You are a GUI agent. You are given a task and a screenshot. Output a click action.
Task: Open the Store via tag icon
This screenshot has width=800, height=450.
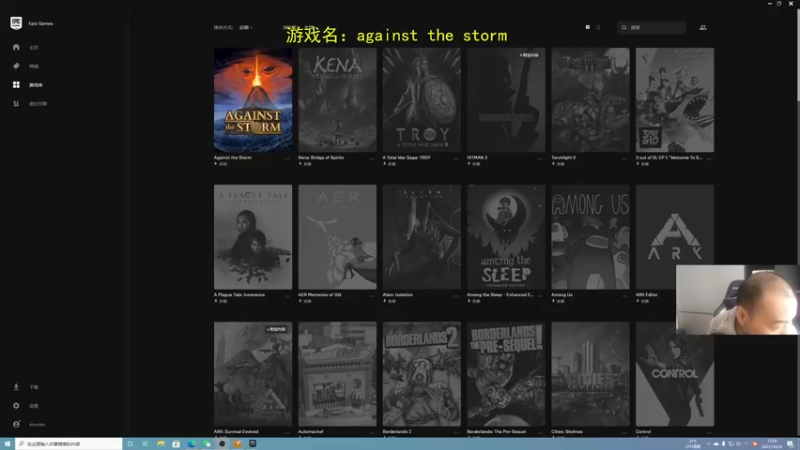tap(16, 66)
